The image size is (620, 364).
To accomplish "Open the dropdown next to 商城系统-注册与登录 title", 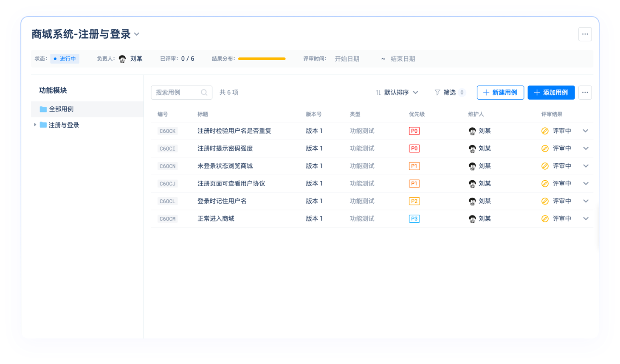I will [136, 34].
